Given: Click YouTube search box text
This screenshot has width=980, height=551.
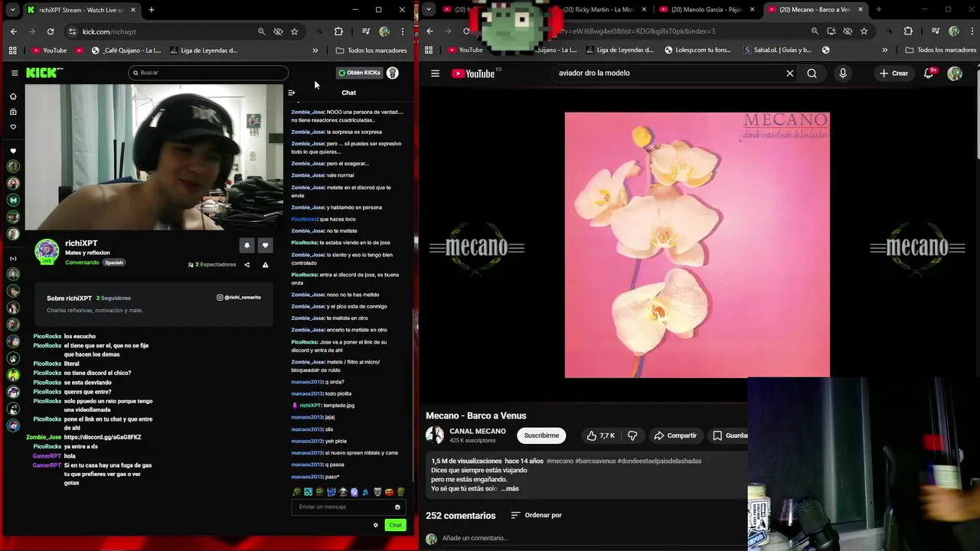Looking at the screenshot, I should coord(594,73).
